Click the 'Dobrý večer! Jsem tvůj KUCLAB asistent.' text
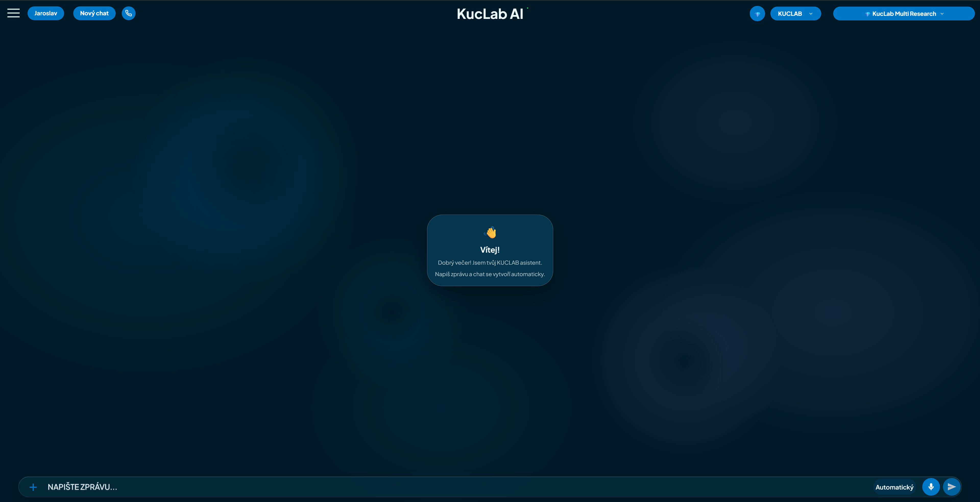The height and width of the screenshot is (502, 980). point(490,263)
